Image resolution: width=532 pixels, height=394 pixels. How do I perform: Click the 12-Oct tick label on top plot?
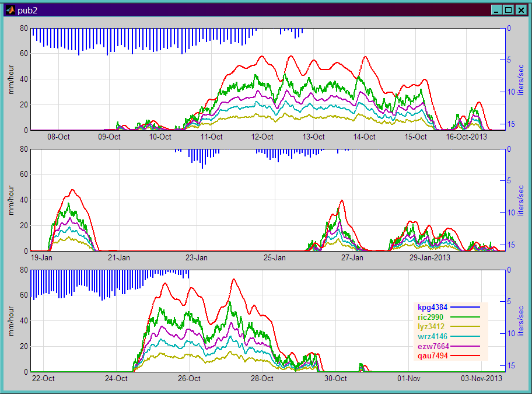pos(262,137)
